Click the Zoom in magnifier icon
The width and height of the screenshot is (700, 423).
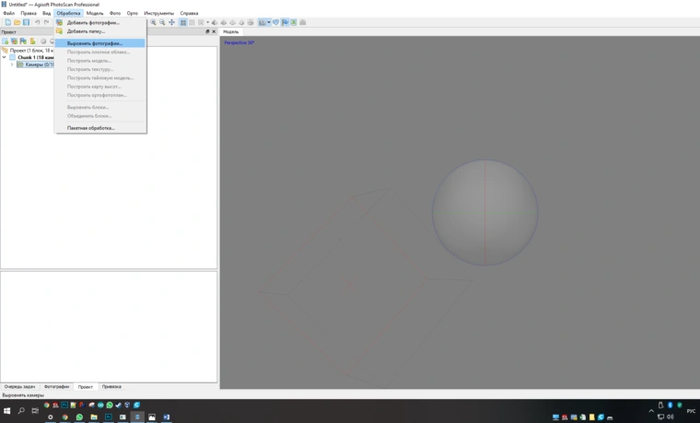click(x=153, y=22)
